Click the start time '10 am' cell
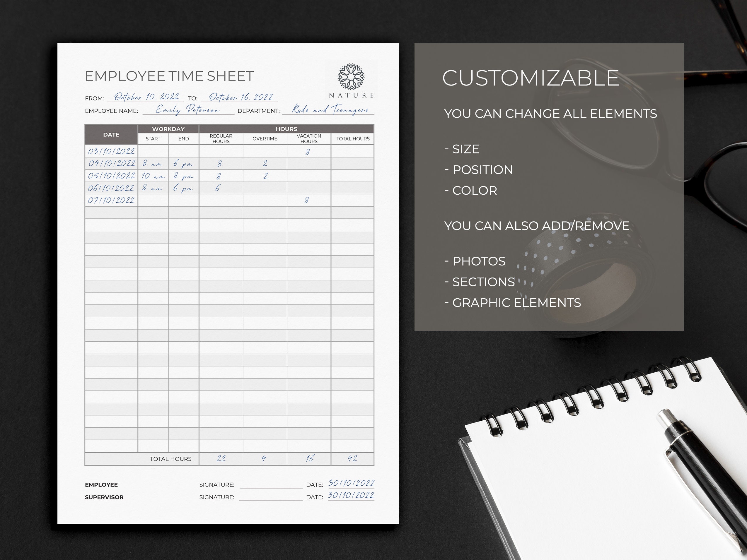The width and height of the screenshot is (747, 560). click(153, 176)
